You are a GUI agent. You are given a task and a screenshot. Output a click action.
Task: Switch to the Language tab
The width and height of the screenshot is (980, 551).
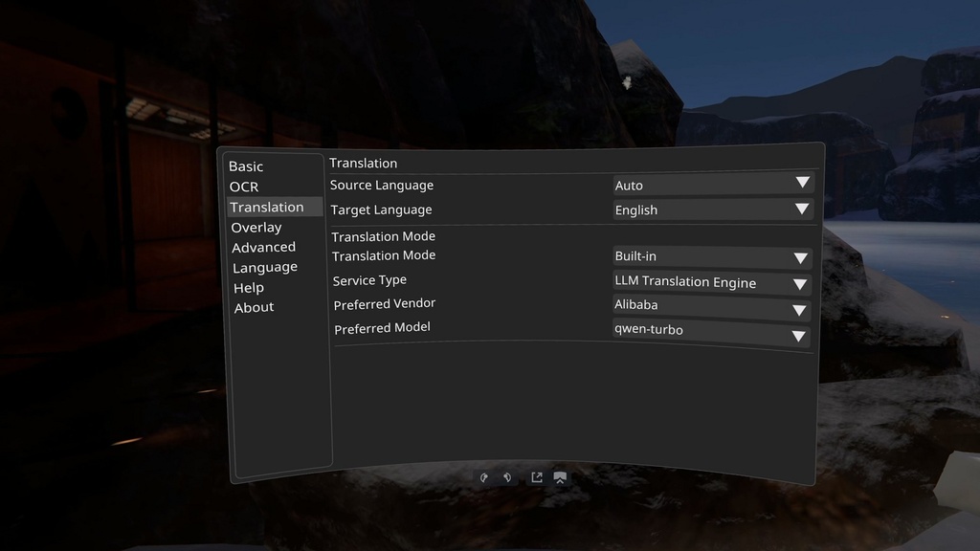(265, 267)
